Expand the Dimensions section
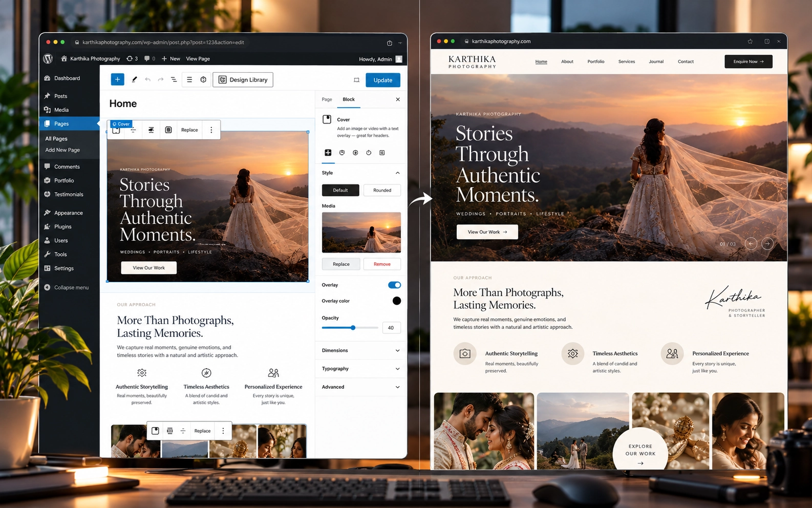Viewport: 812px width, 508px height. click(x=361, y=351)
